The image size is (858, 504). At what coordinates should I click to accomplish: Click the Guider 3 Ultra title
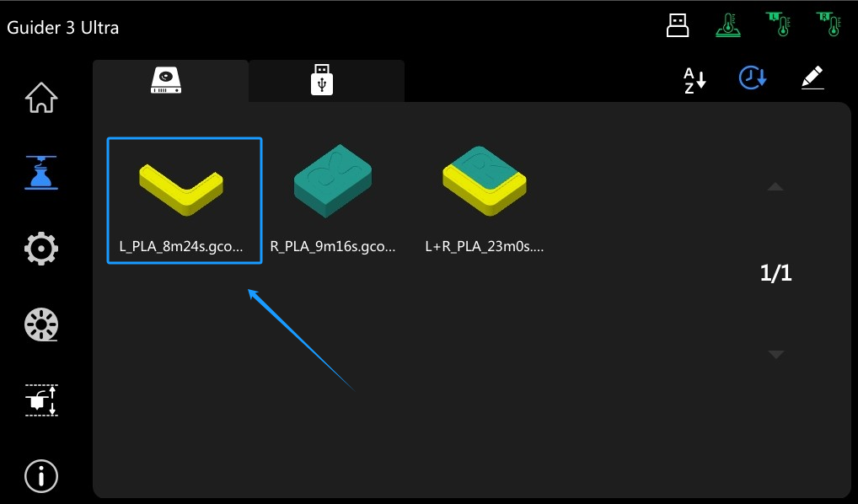pyautogui.click(x=62, y=28)
